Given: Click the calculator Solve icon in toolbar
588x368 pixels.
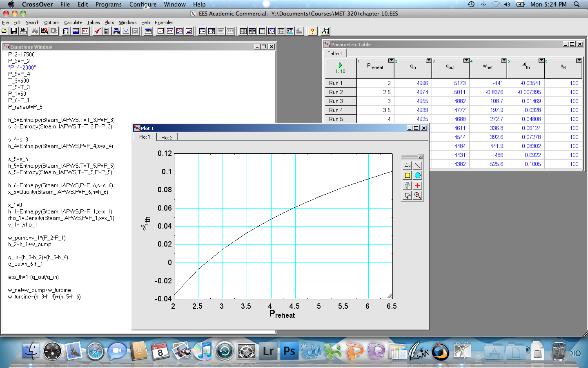Looking at the screenshot, I should click(107, 31).
